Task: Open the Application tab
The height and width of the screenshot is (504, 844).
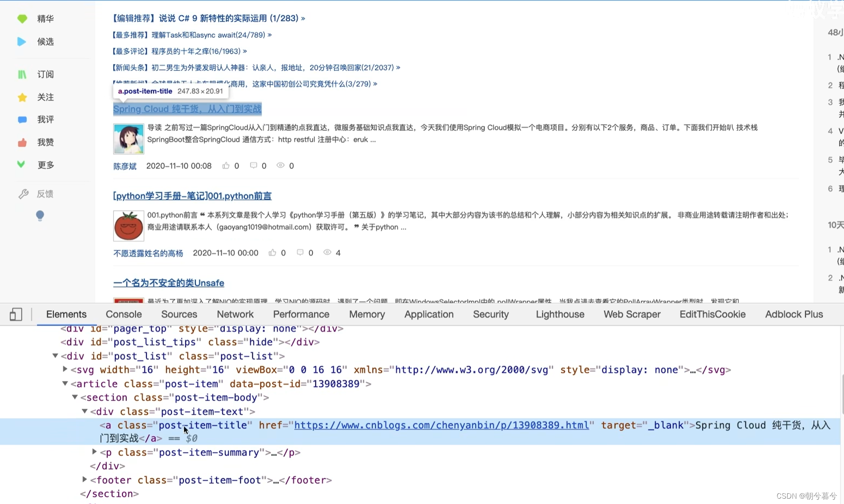Action: click(429, 314)
